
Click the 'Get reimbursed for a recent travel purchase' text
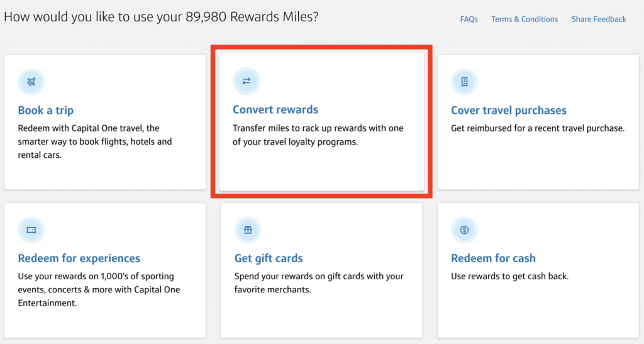537,128
